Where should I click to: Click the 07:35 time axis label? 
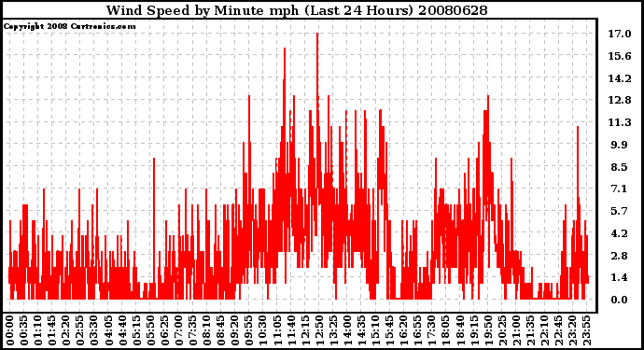coord(192,331)
